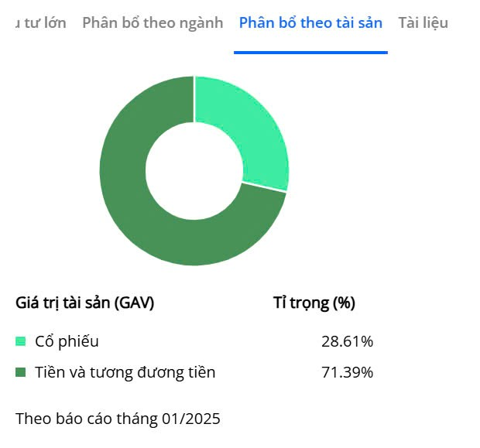Click the white center of the donut chart
The width and height of the screenshot is (480, 448).
194,170
